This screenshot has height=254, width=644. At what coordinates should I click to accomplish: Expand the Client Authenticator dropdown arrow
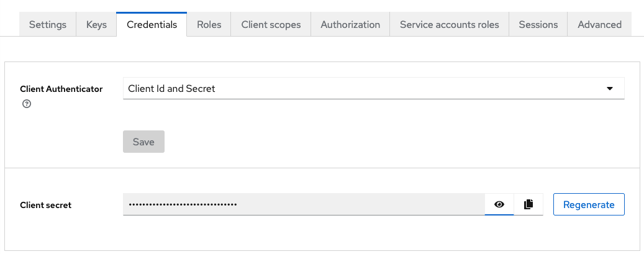click(x=610, y=88)
